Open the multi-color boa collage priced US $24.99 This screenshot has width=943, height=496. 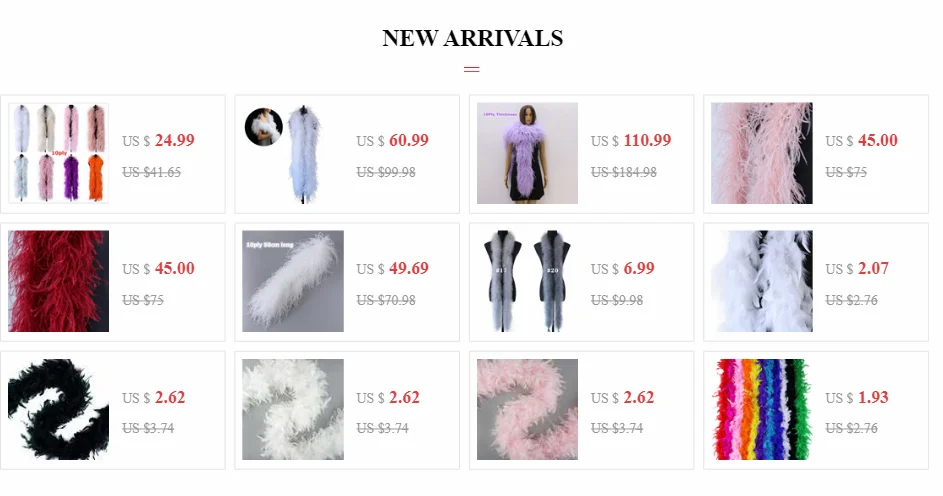click(58, 153)
